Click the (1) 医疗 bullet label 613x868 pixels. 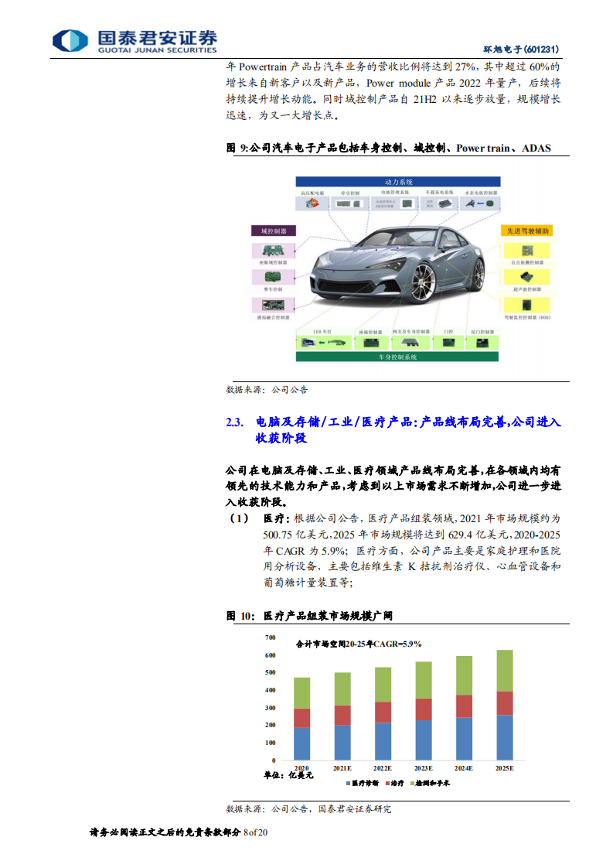(260, 518)
